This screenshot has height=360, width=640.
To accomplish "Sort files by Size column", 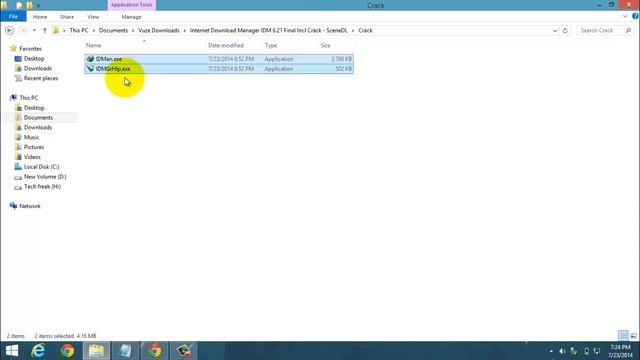I will pos(325,45).
